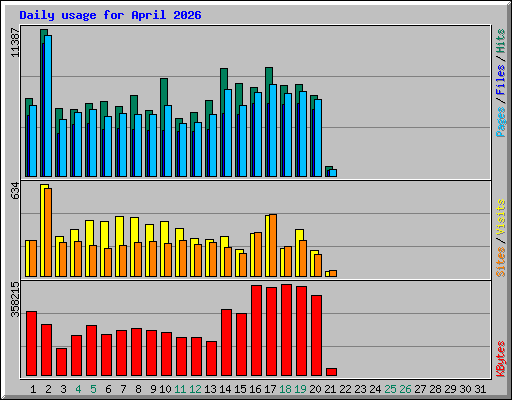512x400 pixels.
Task: Click the red KBytes bar for day 18
Action: [286, 330]
